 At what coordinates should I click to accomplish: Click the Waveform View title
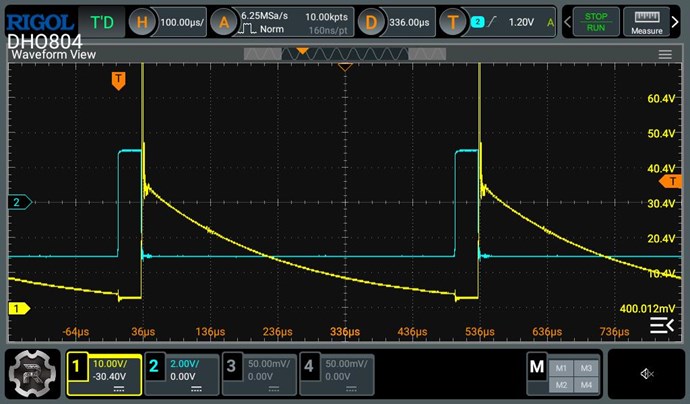[54, 55]
